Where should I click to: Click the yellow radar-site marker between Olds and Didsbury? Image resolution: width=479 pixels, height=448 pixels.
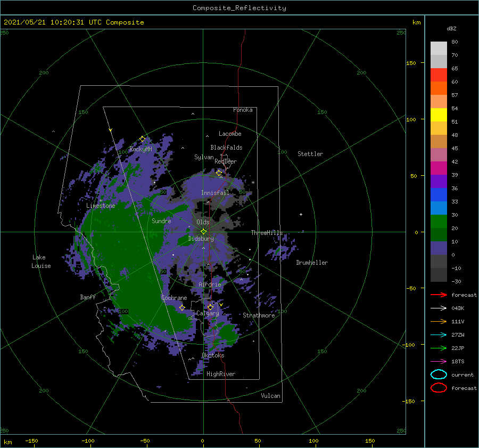pyautogui.click(x=203, y=232)
